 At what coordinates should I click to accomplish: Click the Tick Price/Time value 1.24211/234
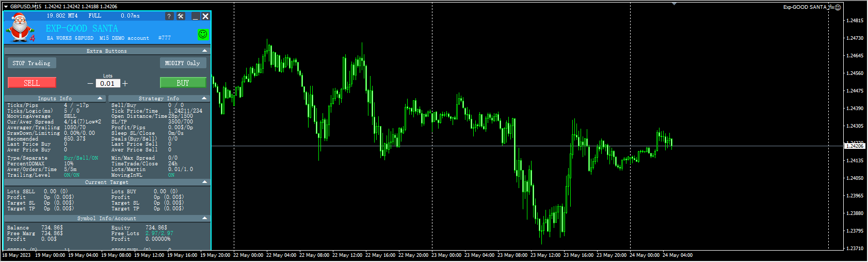pos(185,111)
